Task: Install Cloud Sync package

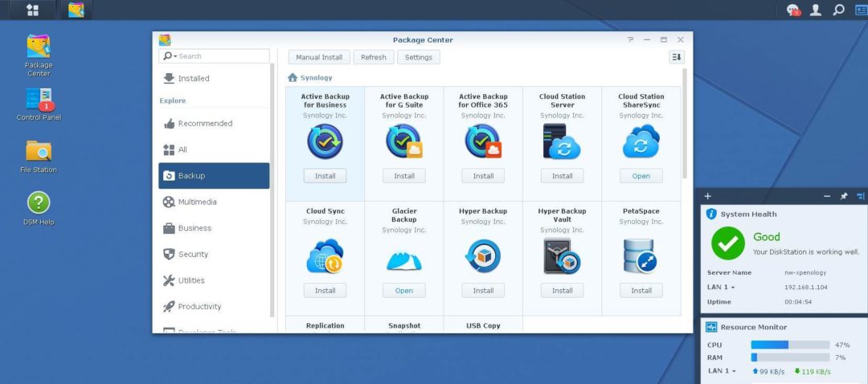Action: click(x=325, y=291)
